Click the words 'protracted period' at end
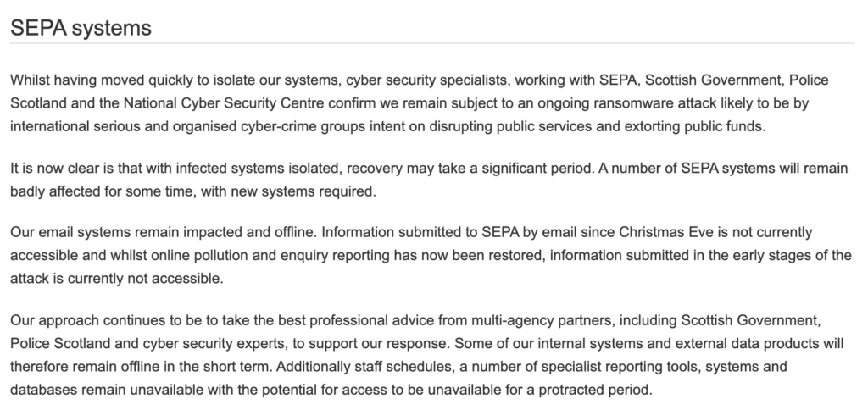The image size is (868, 410). click(x=594, y=390)
